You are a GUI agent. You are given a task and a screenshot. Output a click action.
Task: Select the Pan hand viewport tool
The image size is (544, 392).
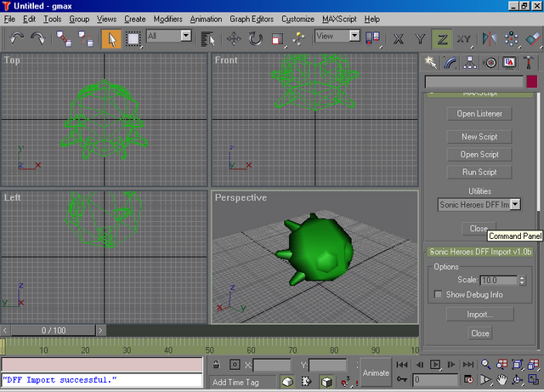(501, 380)
